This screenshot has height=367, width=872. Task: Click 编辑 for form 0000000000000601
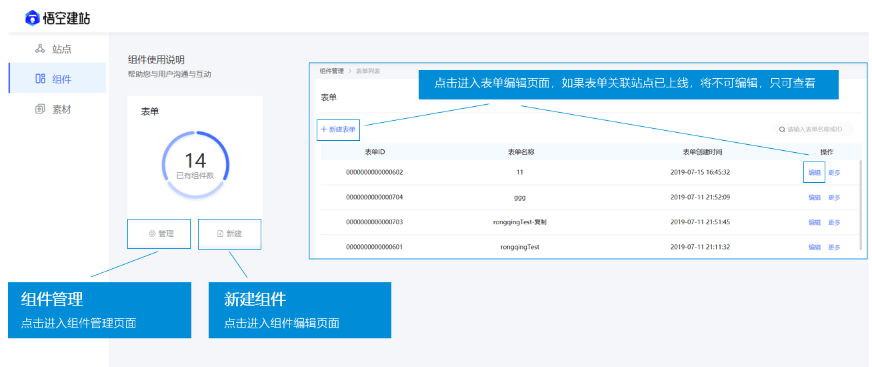click(x=814, y=247)
